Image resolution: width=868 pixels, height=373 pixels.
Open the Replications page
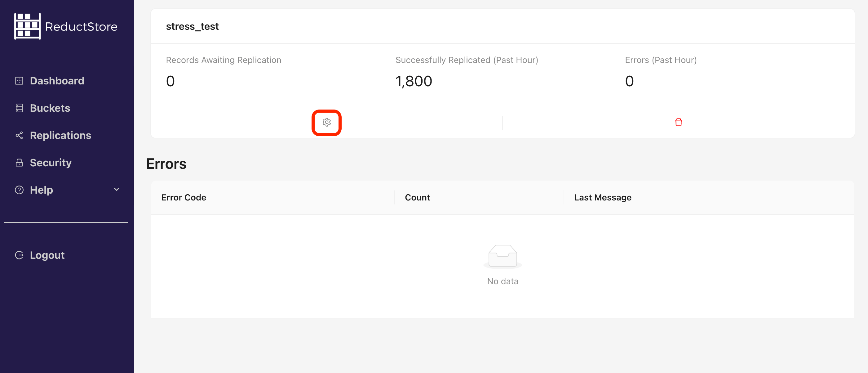click(60, 135)
